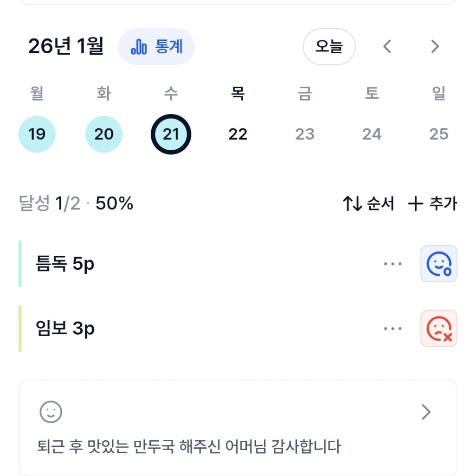The width and height of the screenshot is (476, 476).
Task: Tap the sad face status icon for 임보 3p
Action: (438, 329)
